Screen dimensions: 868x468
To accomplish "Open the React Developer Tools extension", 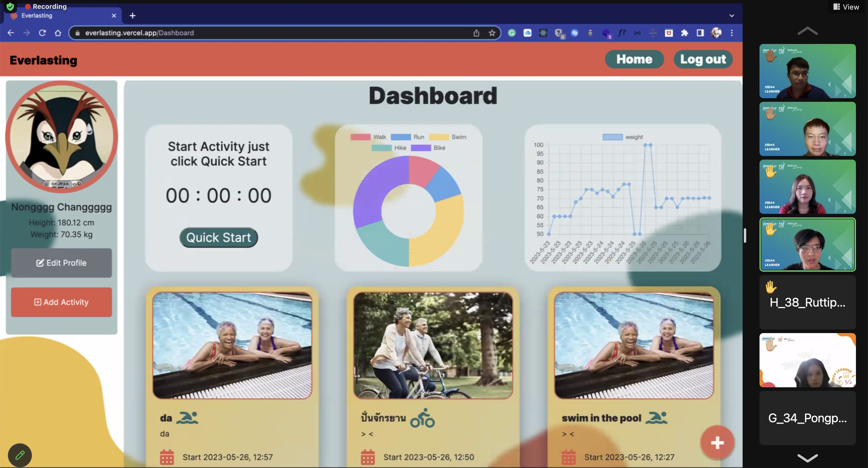I will tap(543, 33).
